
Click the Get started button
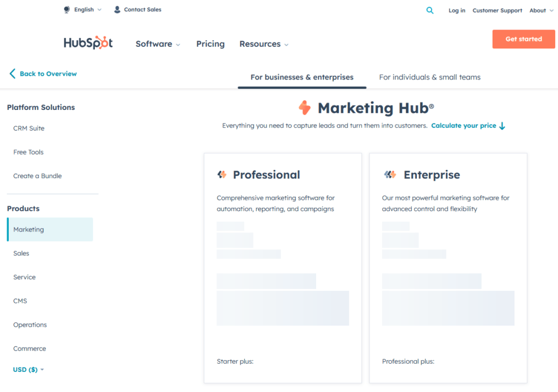tap(524, 39)
